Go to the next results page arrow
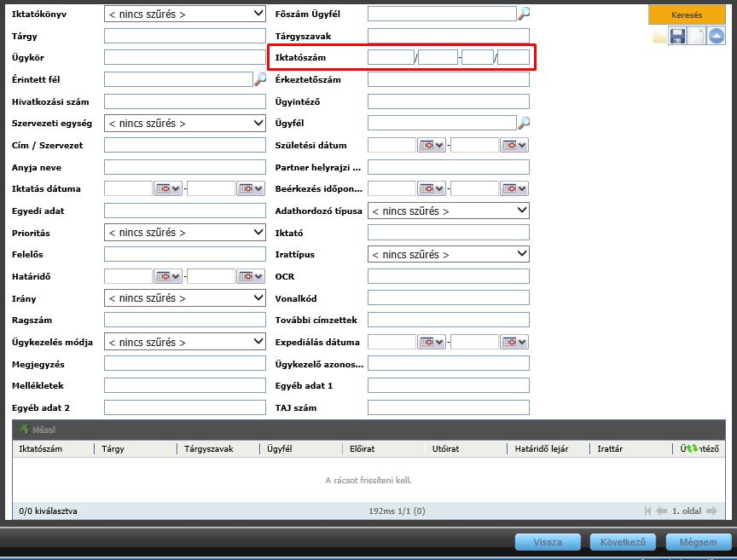Viewport: 737px width, 560px height. click(711, 511)
